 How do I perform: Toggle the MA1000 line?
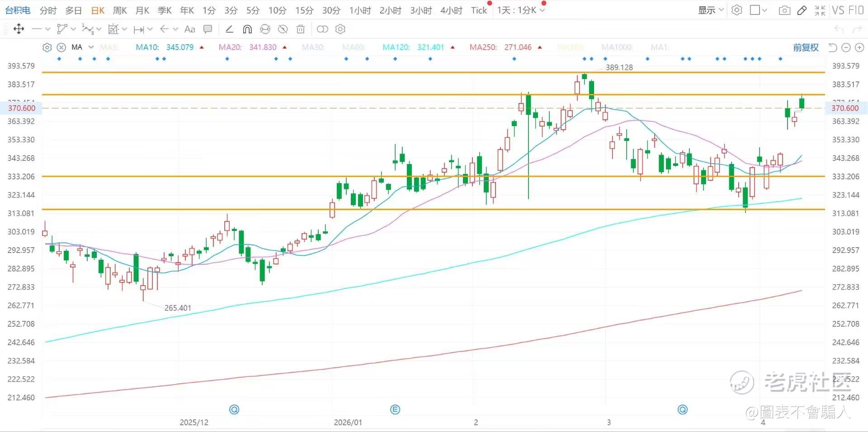(x=617, y=47)
